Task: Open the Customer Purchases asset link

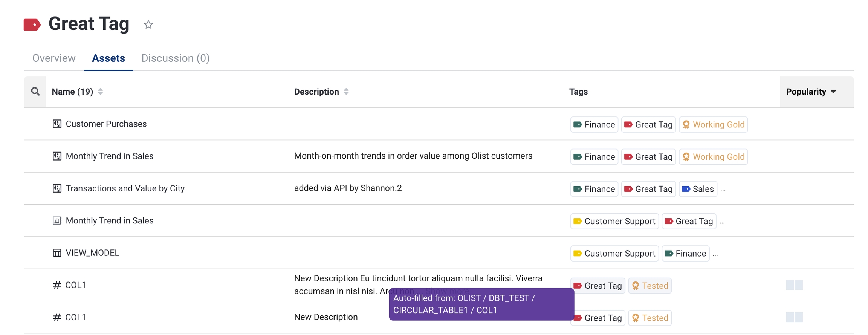Action: pyautogui.click(x=106, y=124)
